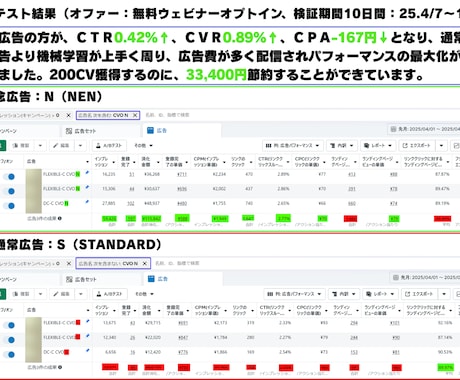Toggle DC-C CVO N ad on/off

tap(9, 206)
